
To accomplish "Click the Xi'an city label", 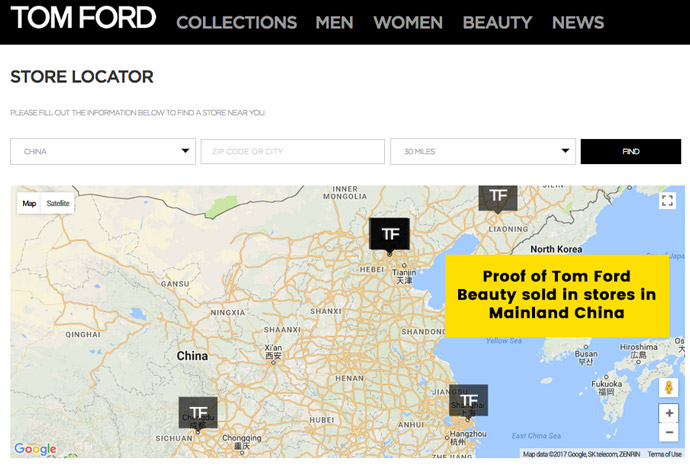I will pyautogui.click(x=273, y=351).
